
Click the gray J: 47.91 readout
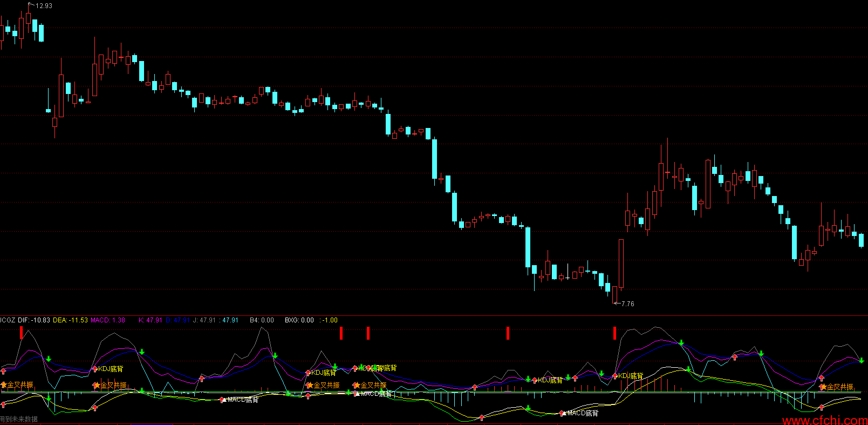(x=204, y=320)
